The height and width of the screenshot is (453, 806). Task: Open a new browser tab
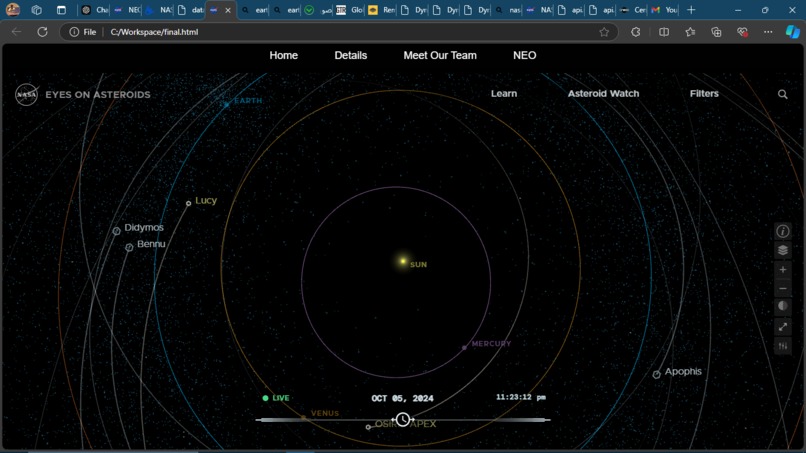click(691, 10)
